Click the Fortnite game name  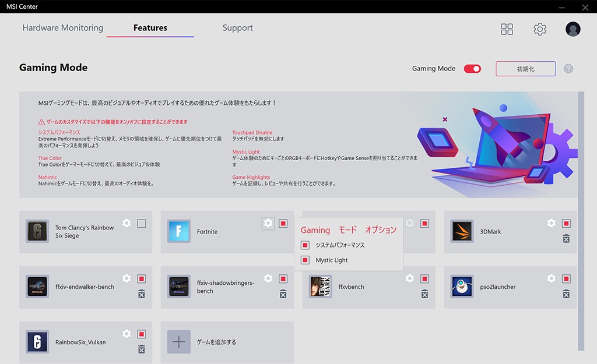(x=207, y=232)
